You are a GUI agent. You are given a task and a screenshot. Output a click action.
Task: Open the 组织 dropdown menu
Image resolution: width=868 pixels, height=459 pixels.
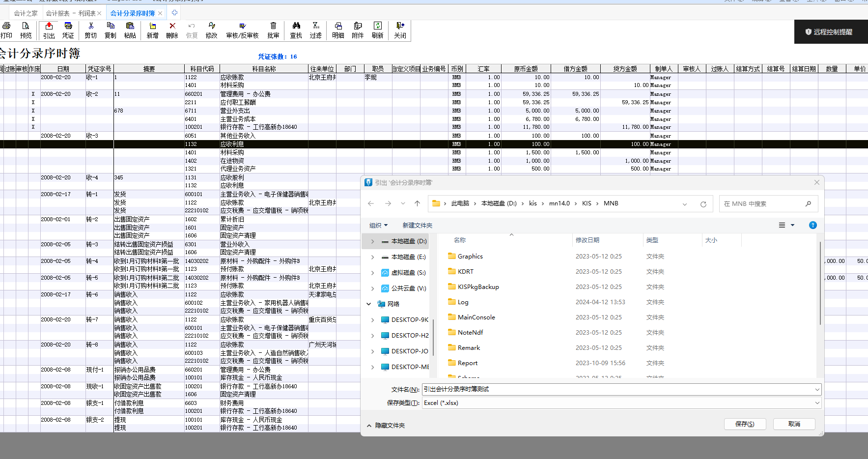tap(378, 226)
